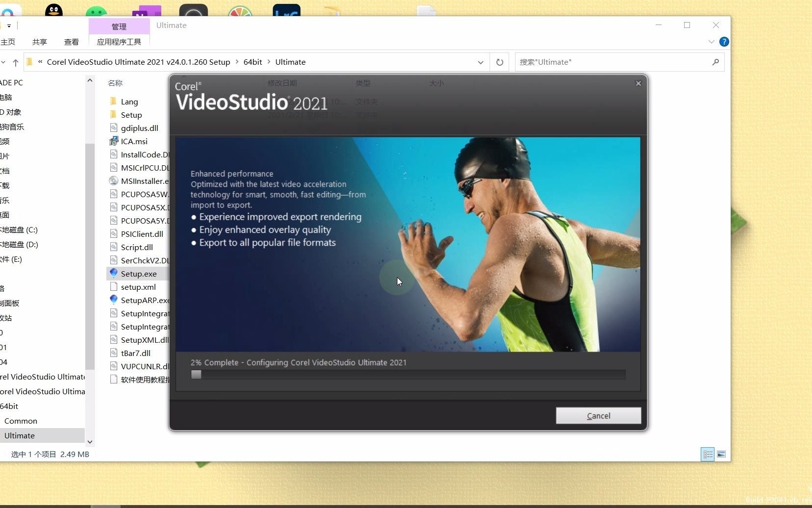Expand the breadcrumb arrow after 64bit
This screenshot has width=812, height=508.
(269, 62)
